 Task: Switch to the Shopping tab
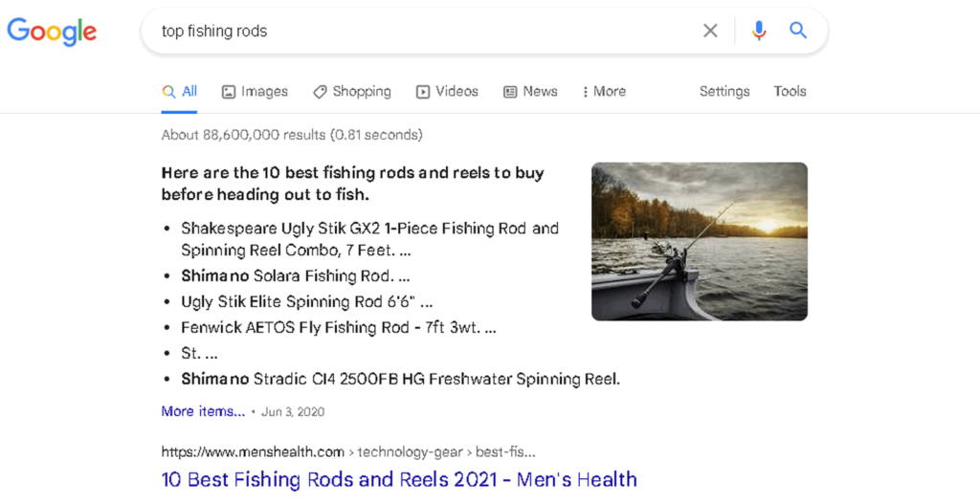pos(361,92)
